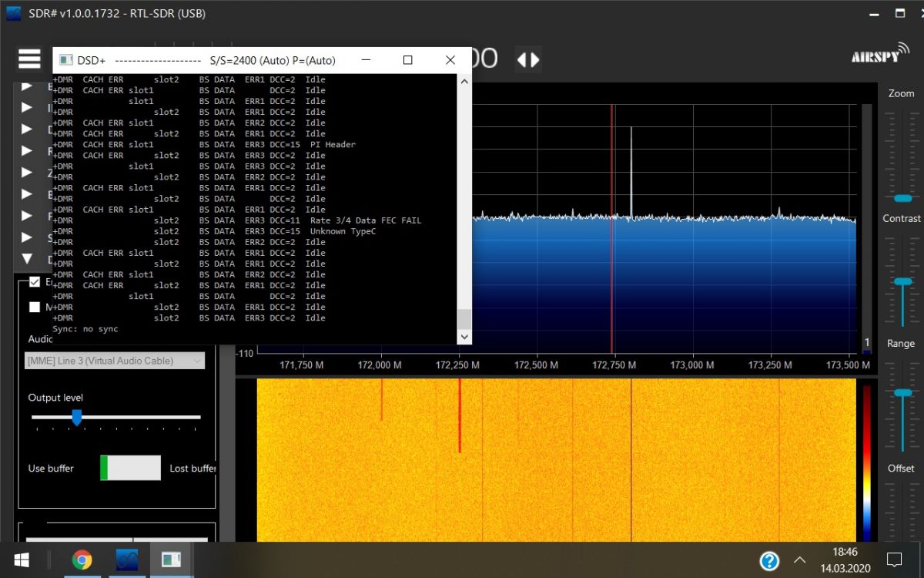Open Chrome from the taskbar
The height and width of the screenshot is (578, 924).
click(82, 560)
